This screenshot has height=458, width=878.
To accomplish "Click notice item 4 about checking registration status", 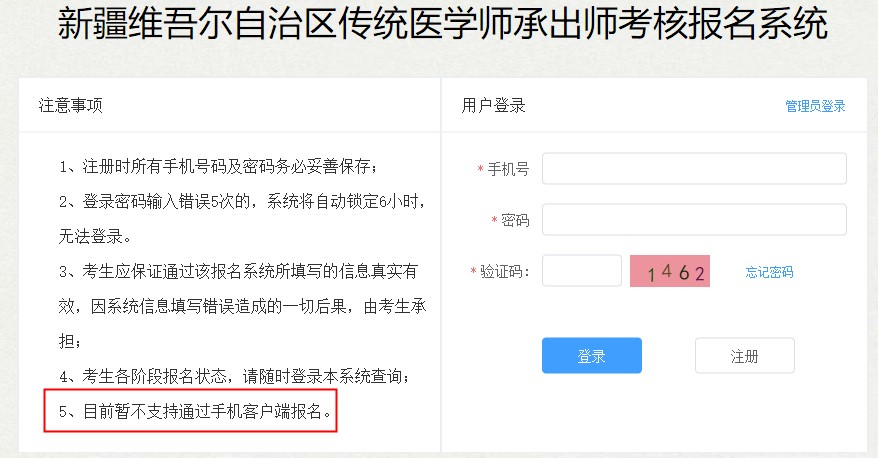I will pos(235,376).
